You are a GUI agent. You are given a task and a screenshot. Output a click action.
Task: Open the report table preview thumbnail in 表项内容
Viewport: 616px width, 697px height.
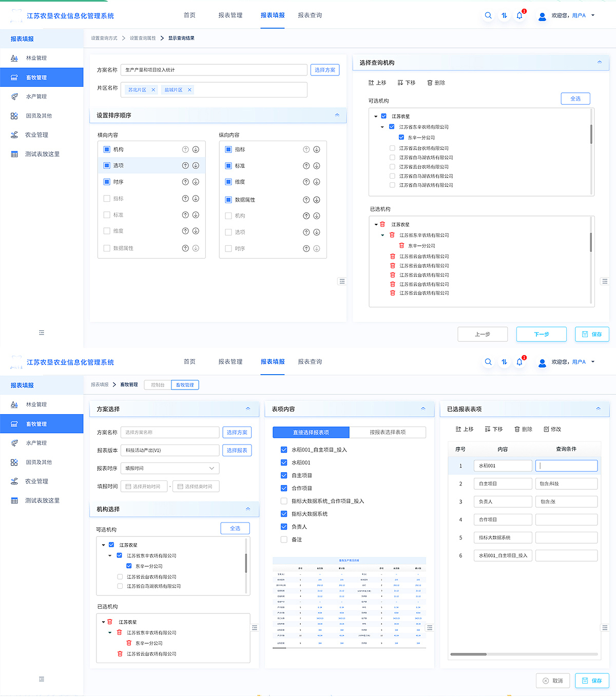point(349,603)
